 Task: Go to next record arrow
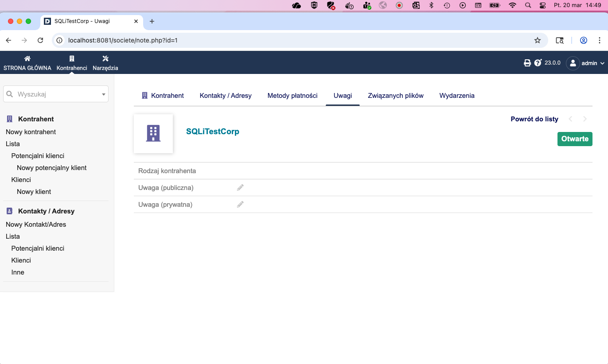(585, 119)
